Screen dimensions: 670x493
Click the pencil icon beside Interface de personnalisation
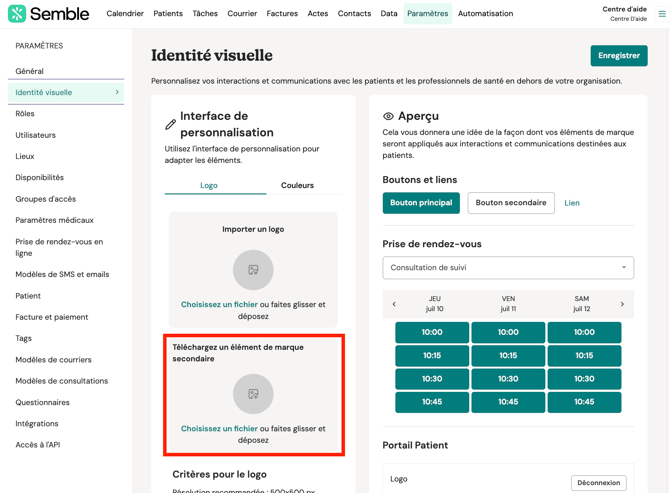tap(171, 124)
